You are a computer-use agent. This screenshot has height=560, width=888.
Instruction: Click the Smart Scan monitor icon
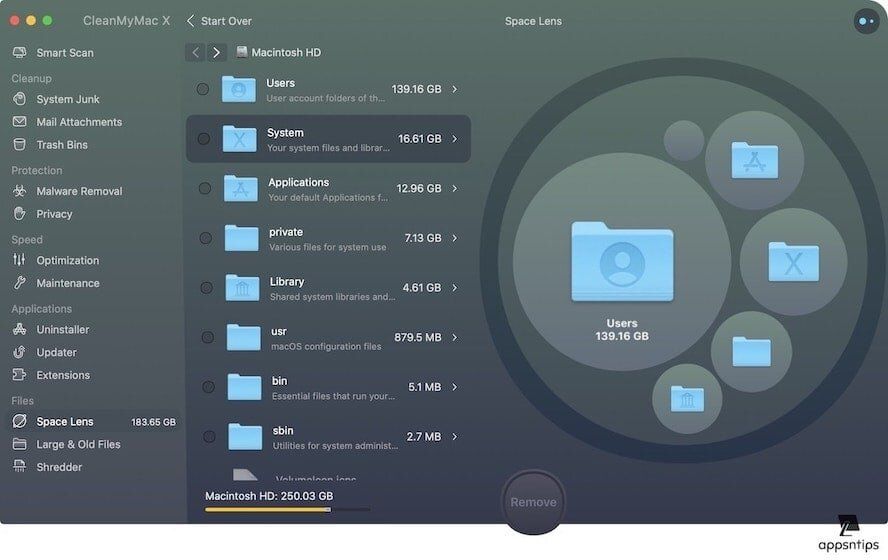click(19, 53)
